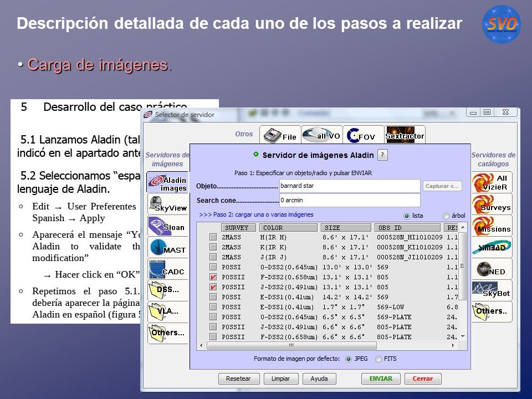
Task: Open the help question mark button
Action: click(382, 155)
